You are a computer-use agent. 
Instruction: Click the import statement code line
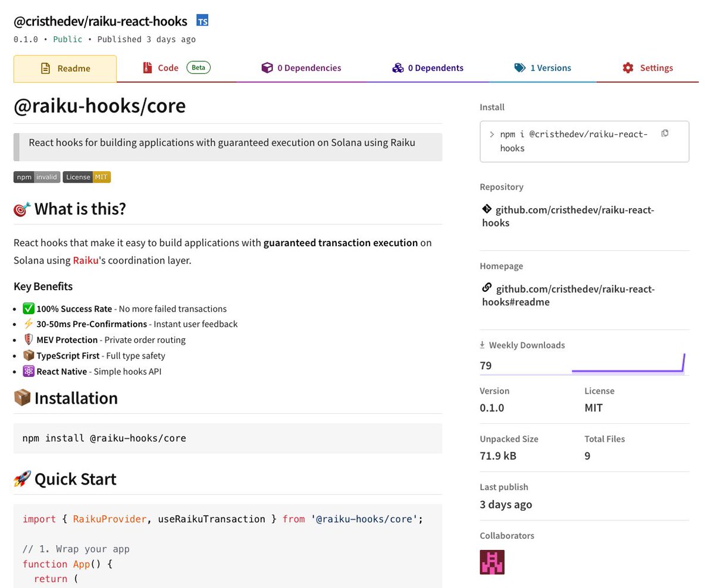click(223, 519)
